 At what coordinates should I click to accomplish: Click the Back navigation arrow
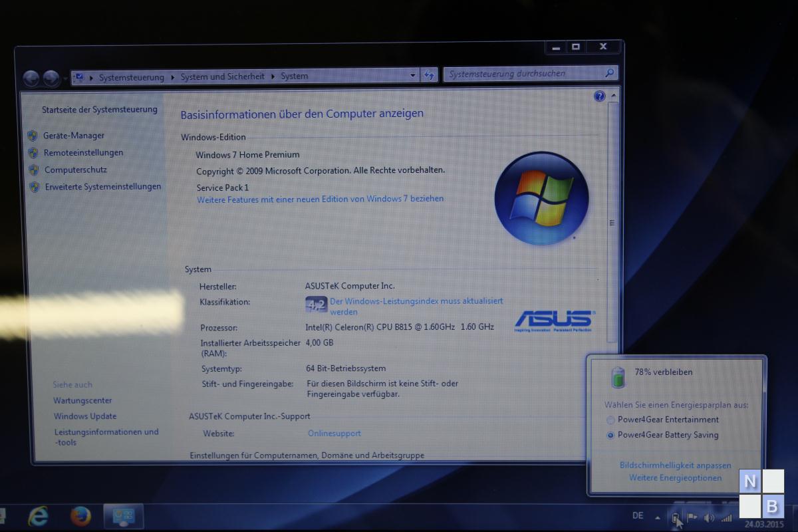click(x=31, y=78)
